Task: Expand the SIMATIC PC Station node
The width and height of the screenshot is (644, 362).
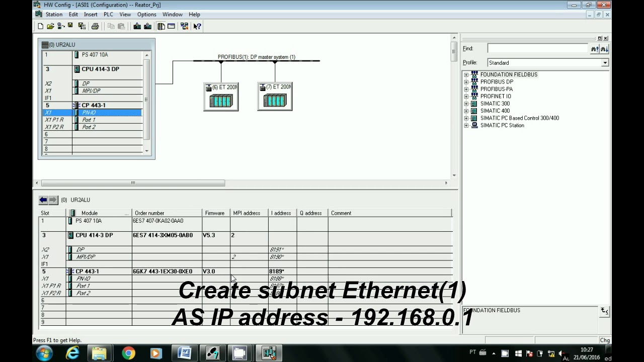Action: pos(466,126)
